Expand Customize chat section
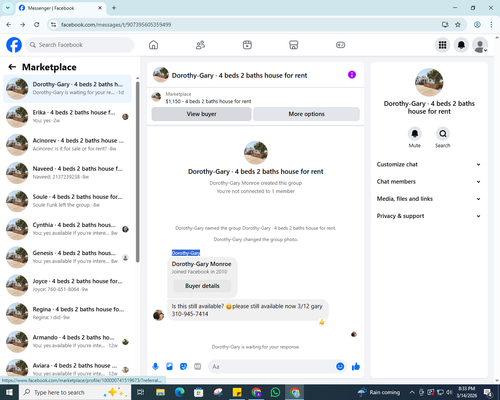Image resolution: width=500 pixels, height=400 pixels. point(429,164)
